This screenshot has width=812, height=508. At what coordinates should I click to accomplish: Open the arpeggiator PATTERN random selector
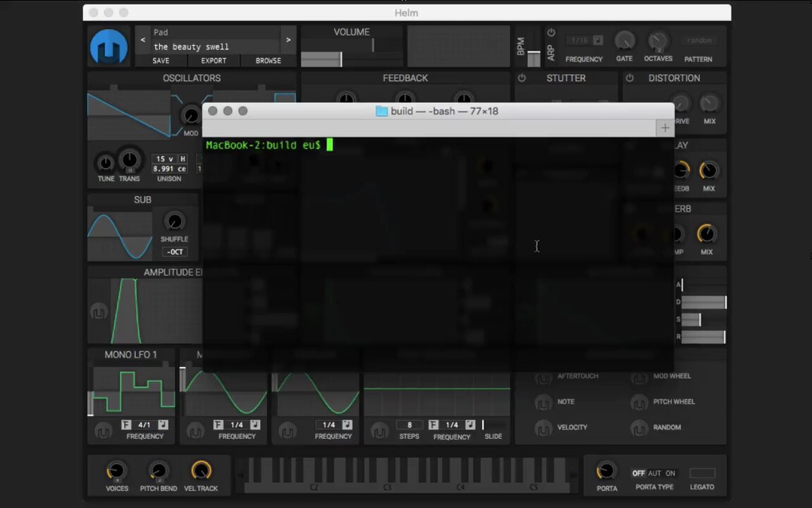pyautogui.click(x=699, y=40)
